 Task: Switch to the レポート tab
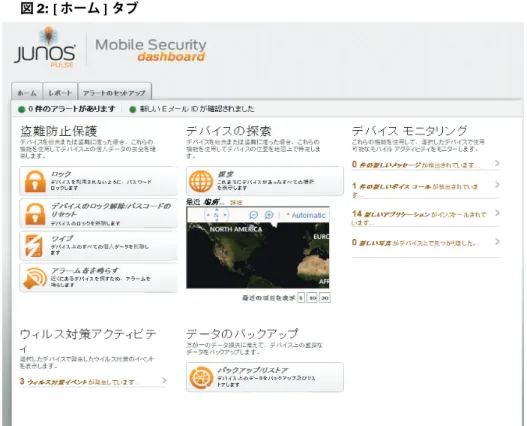pos(60,91)
